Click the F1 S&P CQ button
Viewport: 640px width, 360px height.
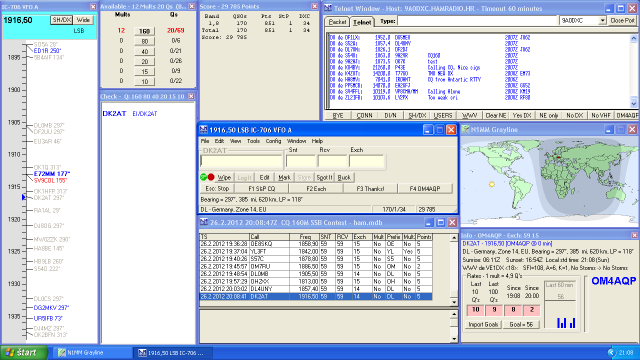262,189
